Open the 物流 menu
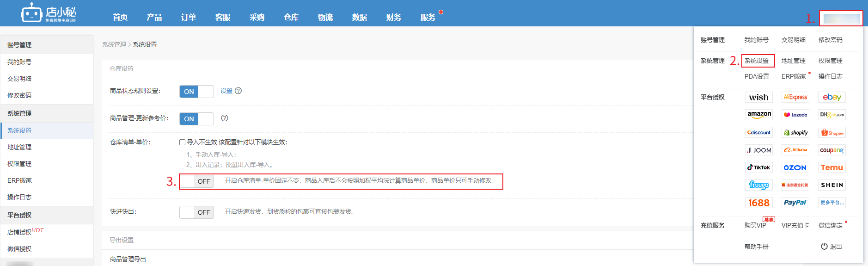Image resolution: width=868 pixels, height=266 pixels. 325,17
